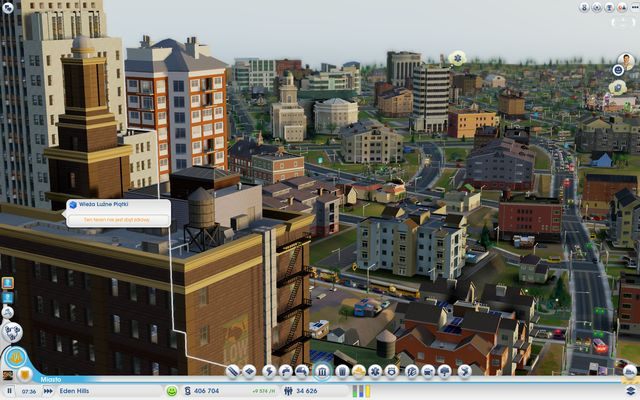Click the blue smiley face below avatar

[x=618, y=70]
